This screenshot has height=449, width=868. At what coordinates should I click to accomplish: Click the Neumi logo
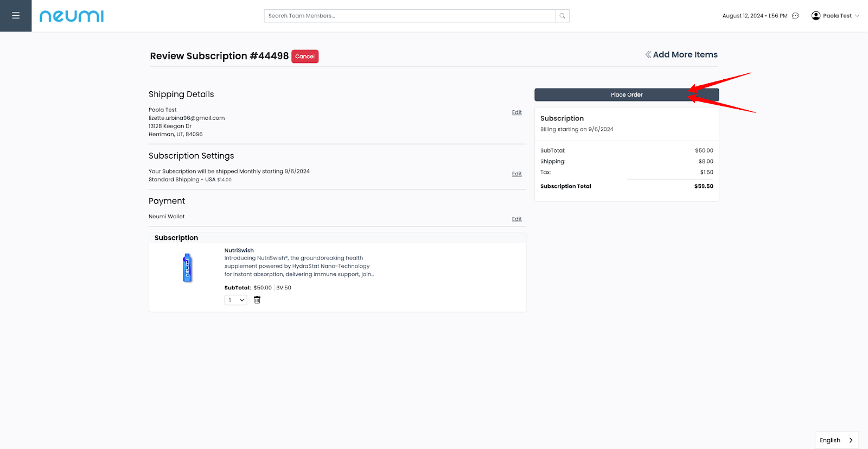(x=72, y=16)
